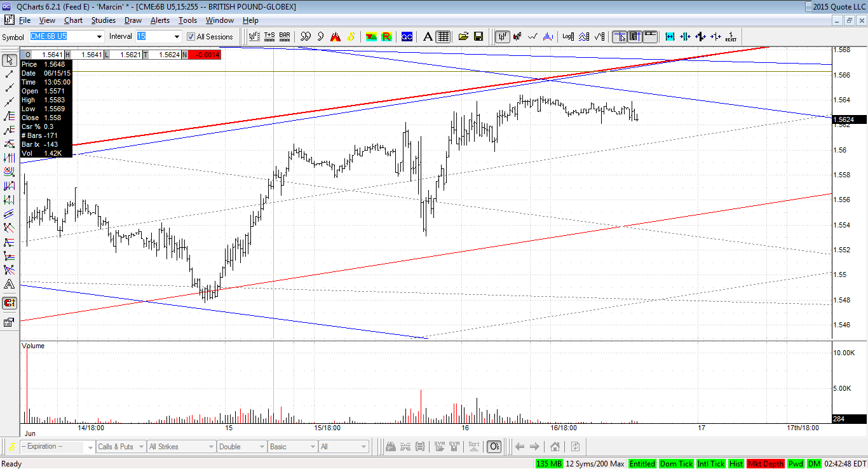Open the Calls & Puts dropdown
The image size is (868, 469).
point(121,447)
